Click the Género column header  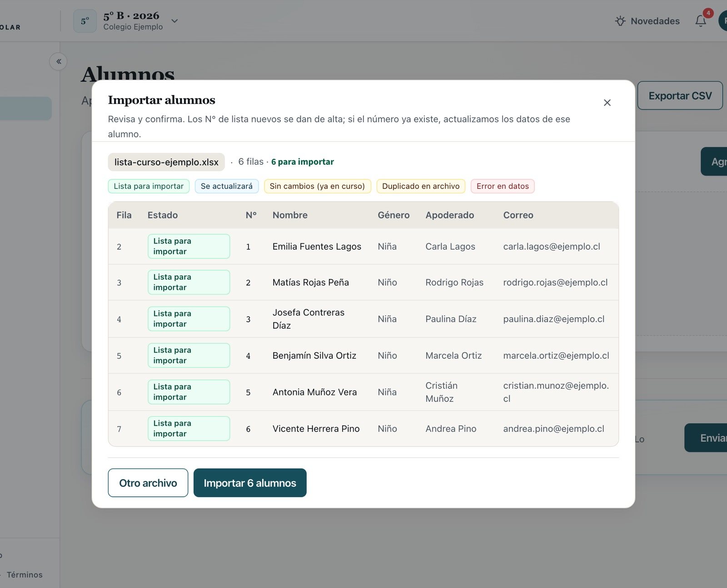coord(393,215)
